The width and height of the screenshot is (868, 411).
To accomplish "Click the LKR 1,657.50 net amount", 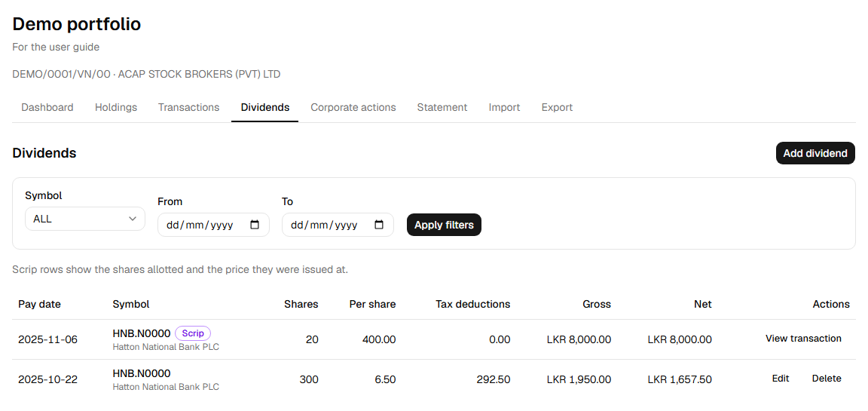I will coord(680,379).
